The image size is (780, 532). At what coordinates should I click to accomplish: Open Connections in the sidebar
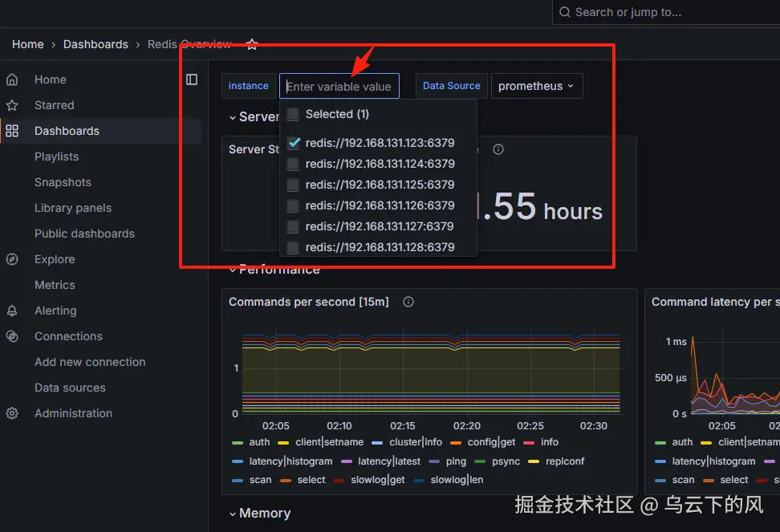pos(68,336)
